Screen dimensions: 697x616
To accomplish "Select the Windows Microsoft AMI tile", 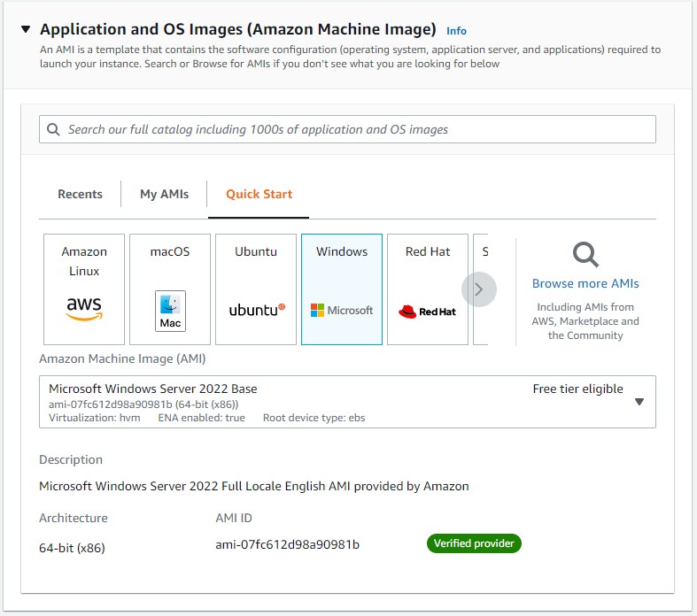I will (341, 289).
